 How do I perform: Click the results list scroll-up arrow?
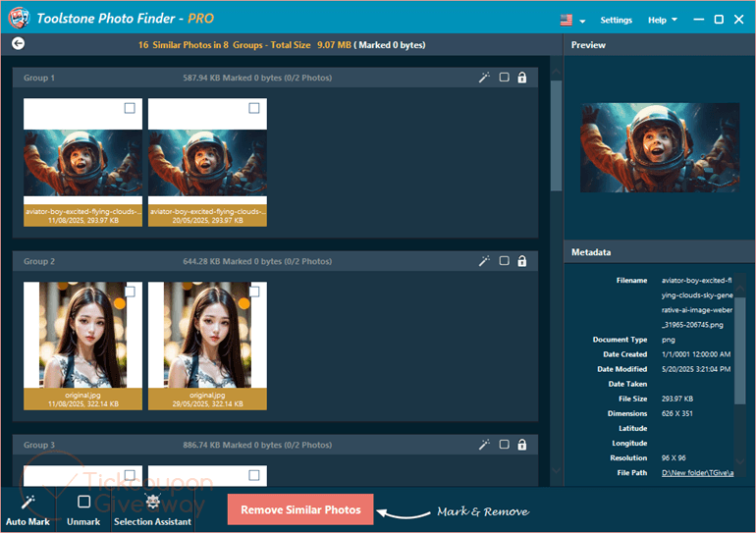tap(556, 72)
